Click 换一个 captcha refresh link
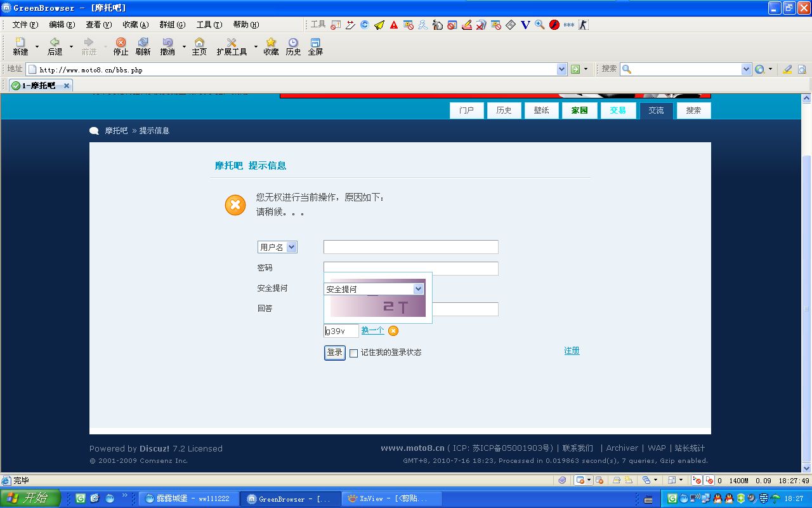This screenshot has width=812, height=508. pyautogui.click(x=372, y=330)
